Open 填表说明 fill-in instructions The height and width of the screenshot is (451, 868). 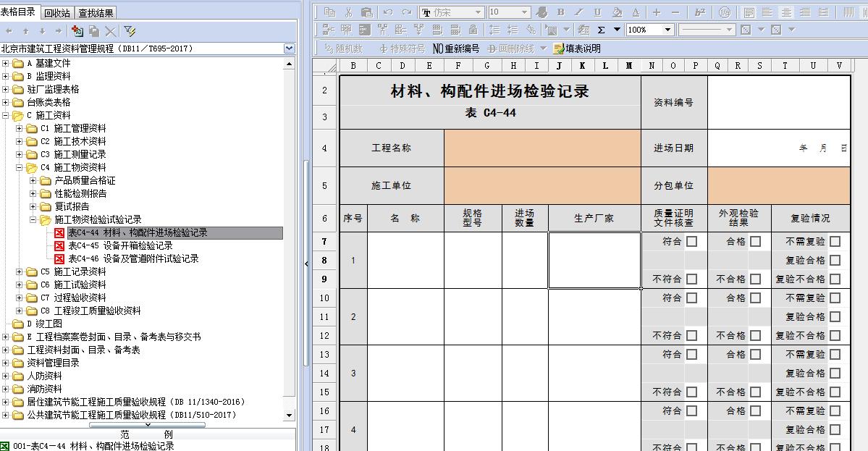click(x=576, y=49)
